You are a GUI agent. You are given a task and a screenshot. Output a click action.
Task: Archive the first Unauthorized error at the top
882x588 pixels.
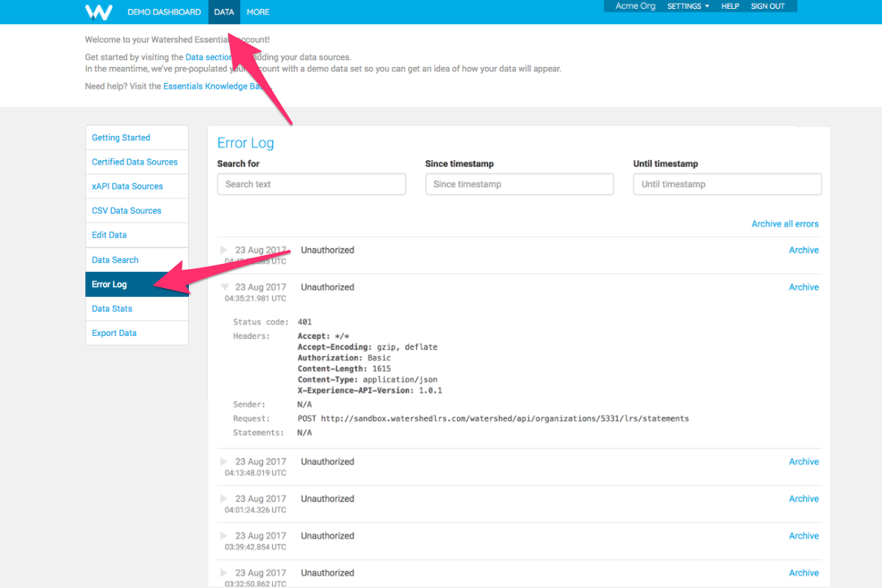803,250
